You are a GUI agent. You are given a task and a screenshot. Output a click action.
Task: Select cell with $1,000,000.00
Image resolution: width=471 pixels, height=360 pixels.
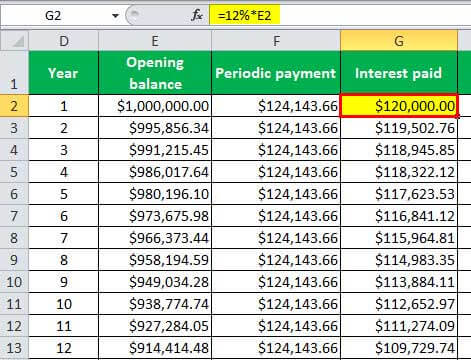coord(155,106)
